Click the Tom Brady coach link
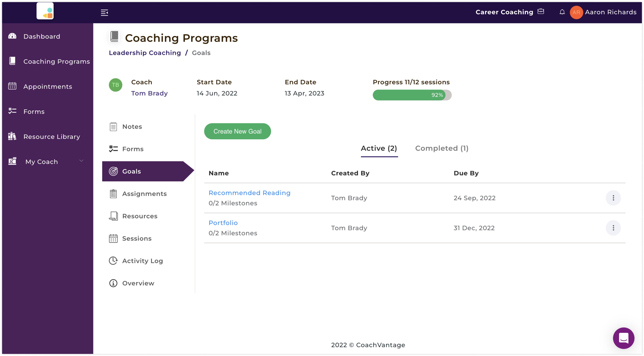 [149, 93]
